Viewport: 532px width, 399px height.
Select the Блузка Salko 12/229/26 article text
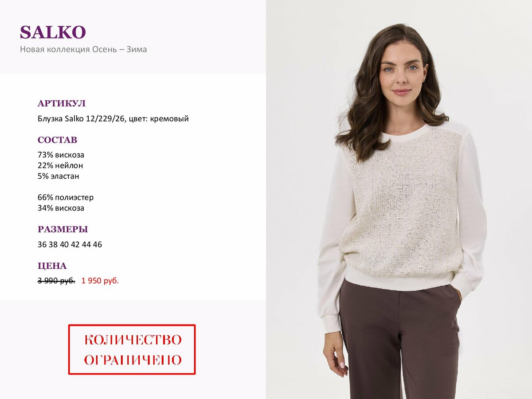pyautogui.click(x=113, y=119)
